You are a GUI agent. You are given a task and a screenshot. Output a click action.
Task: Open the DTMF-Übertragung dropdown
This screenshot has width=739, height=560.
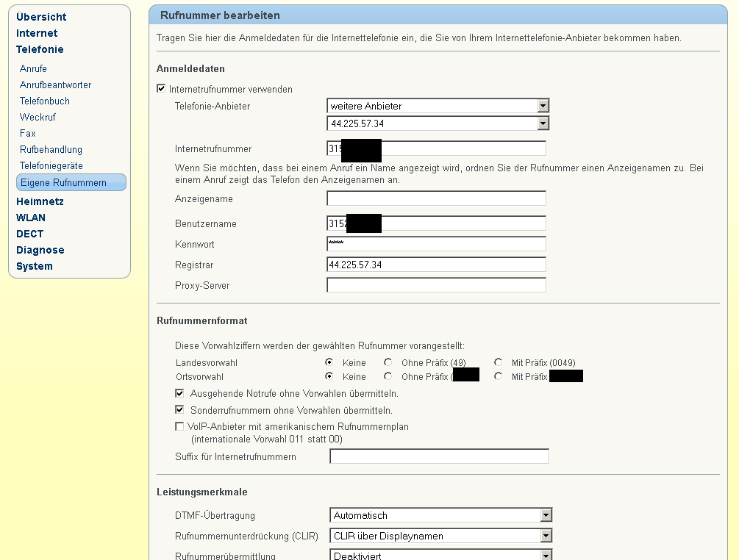440,515
